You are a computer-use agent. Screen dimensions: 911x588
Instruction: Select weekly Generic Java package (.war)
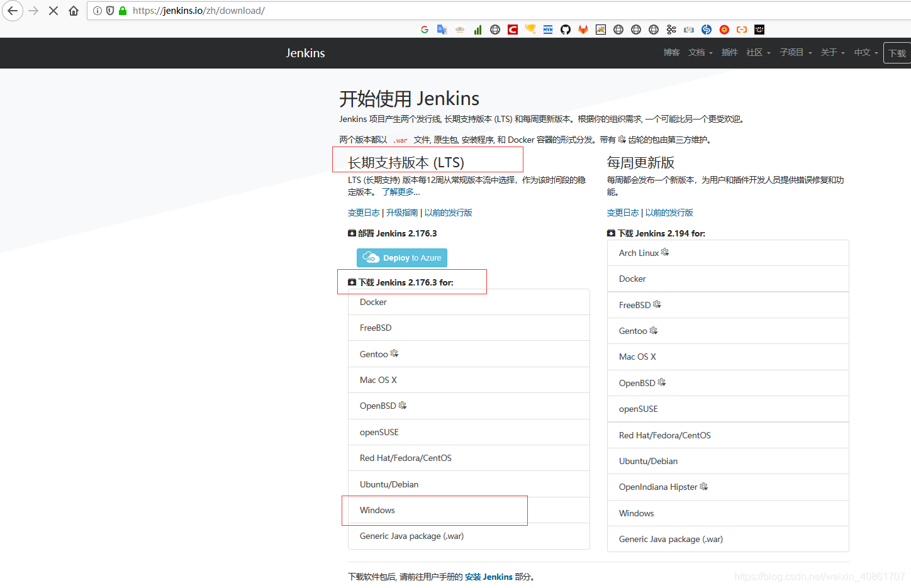pos(728,539)
